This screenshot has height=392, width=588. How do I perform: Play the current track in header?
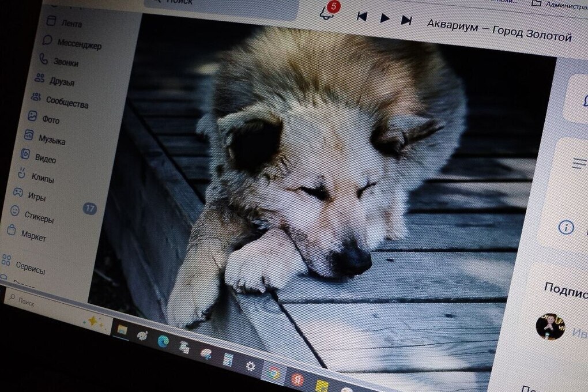click(x=385, y=18)
